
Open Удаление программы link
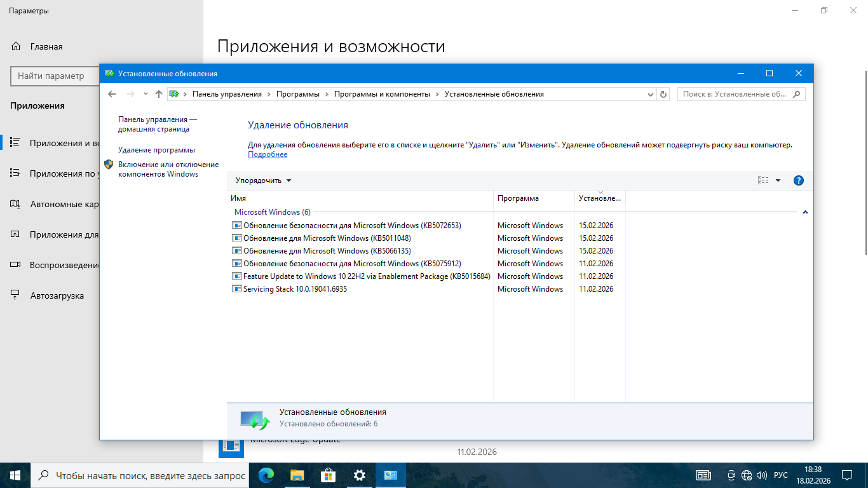click(x=156, y=150)
